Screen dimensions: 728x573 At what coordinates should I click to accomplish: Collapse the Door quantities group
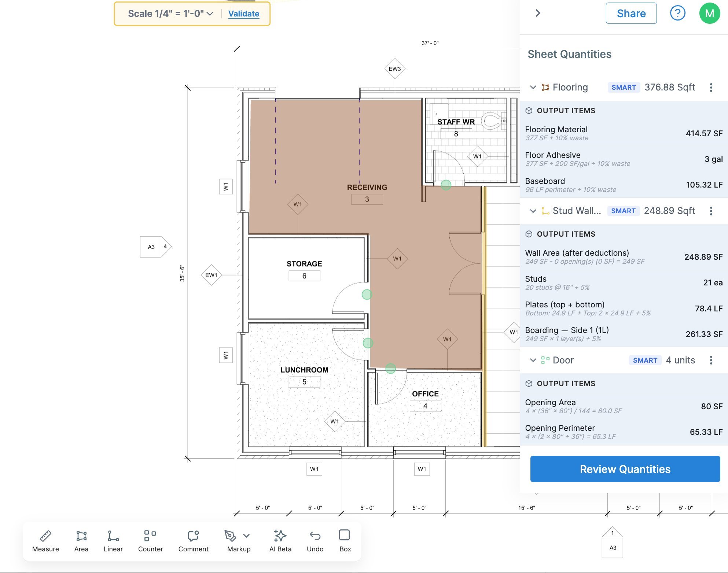533,361
